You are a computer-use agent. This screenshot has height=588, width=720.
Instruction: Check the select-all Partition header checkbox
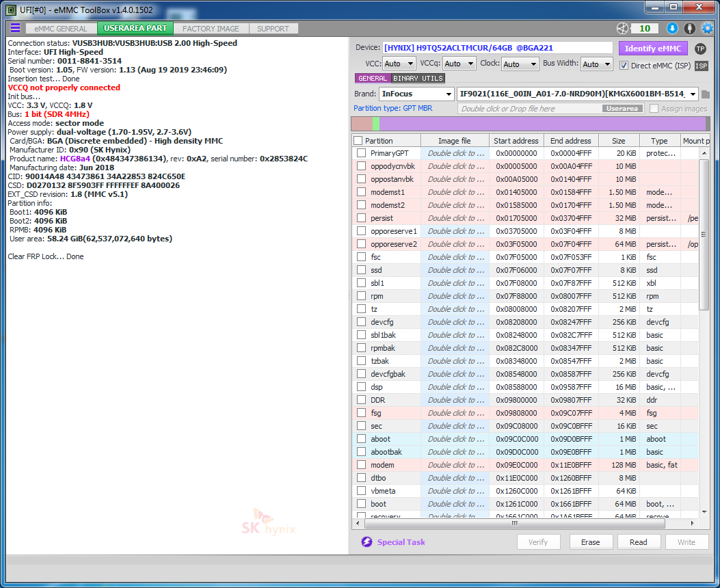click(358, 141)
